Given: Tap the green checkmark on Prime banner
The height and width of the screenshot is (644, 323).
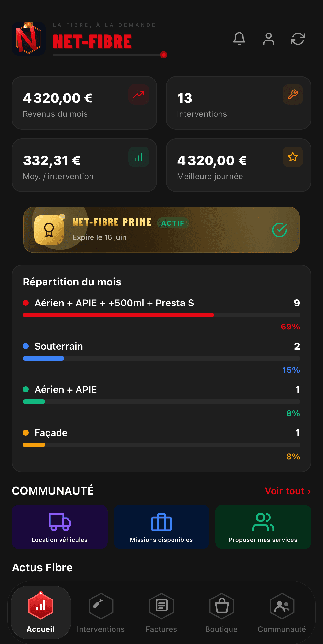Looking at the screenshot, I should [279, 230].
